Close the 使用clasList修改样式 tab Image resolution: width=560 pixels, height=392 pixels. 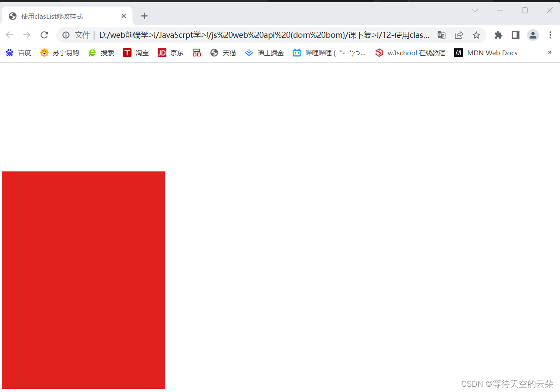124,16
